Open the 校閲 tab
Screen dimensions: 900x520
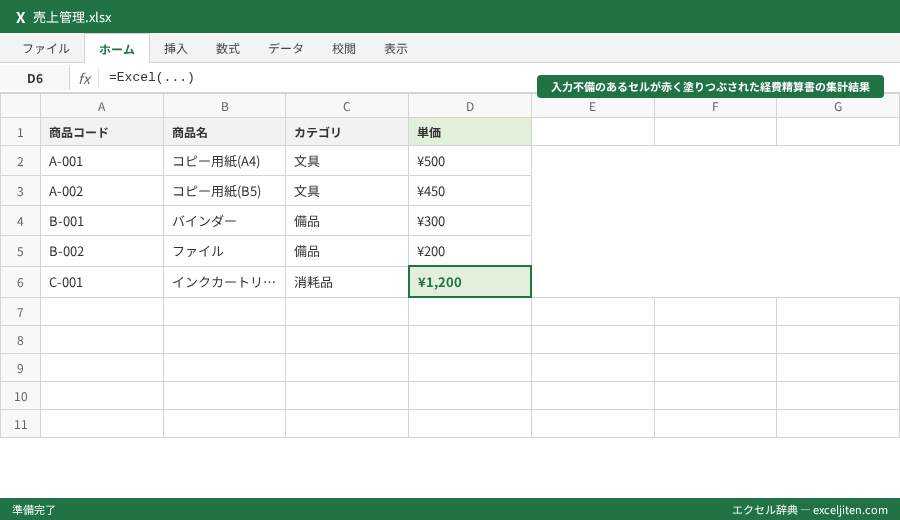pos(344,49)
